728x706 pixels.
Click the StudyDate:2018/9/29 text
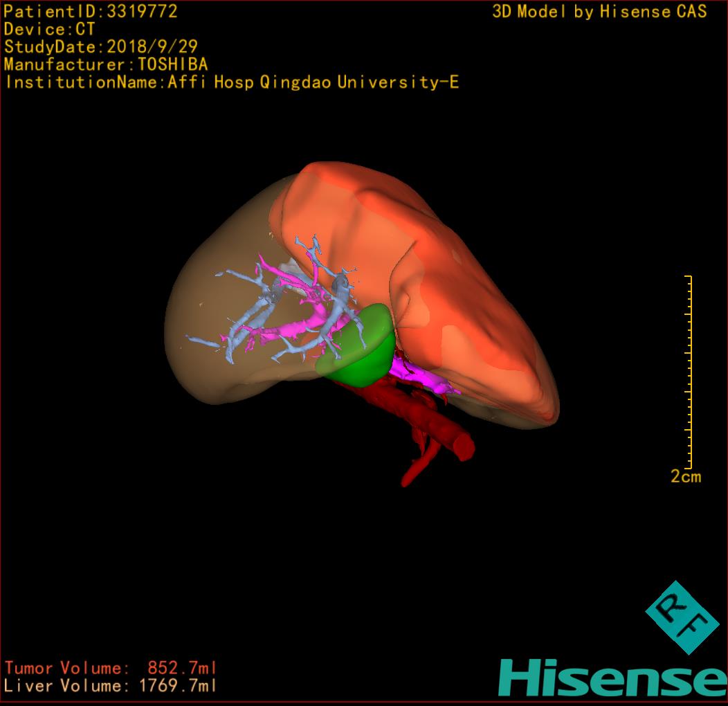pos(101,46)
